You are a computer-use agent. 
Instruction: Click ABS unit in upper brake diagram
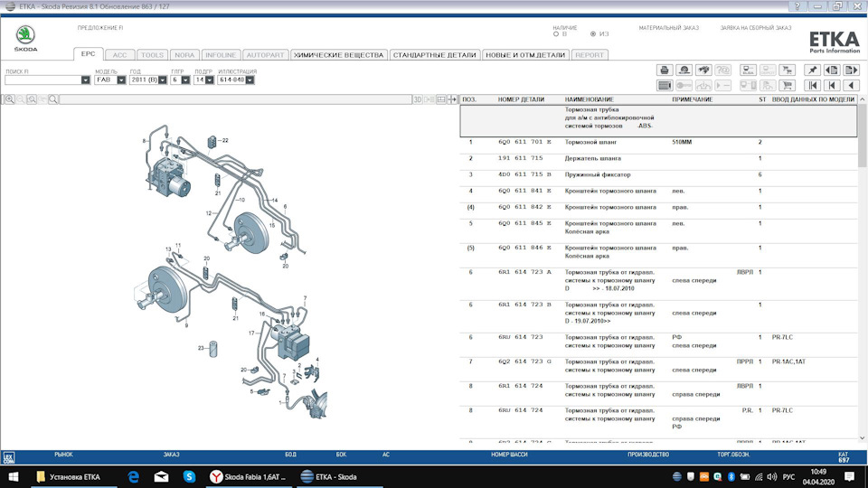(x=169, y=177)
